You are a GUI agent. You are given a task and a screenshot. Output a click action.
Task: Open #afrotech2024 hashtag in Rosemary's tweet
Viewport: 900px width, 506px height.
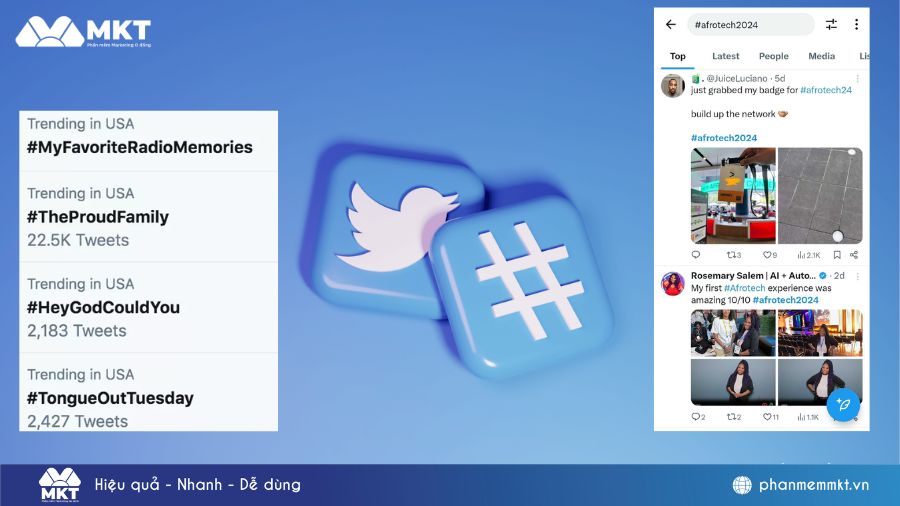(x=785, y=300)
